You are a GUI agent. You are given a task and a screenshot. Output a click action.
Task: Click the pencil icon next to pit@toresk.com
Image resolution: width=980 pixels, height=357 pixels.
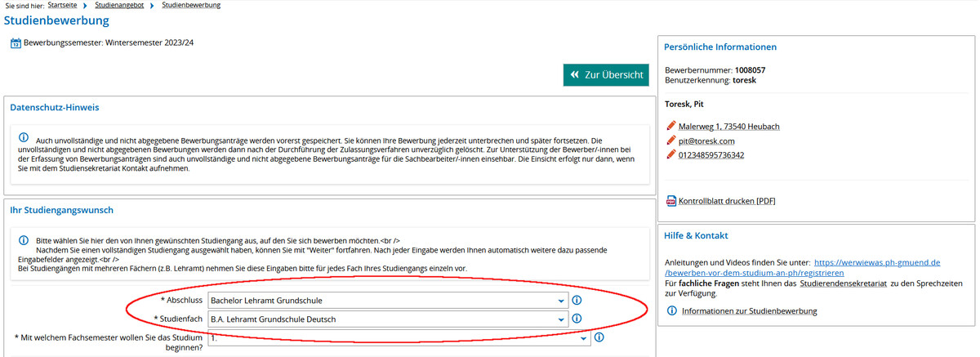pos(670,141)
